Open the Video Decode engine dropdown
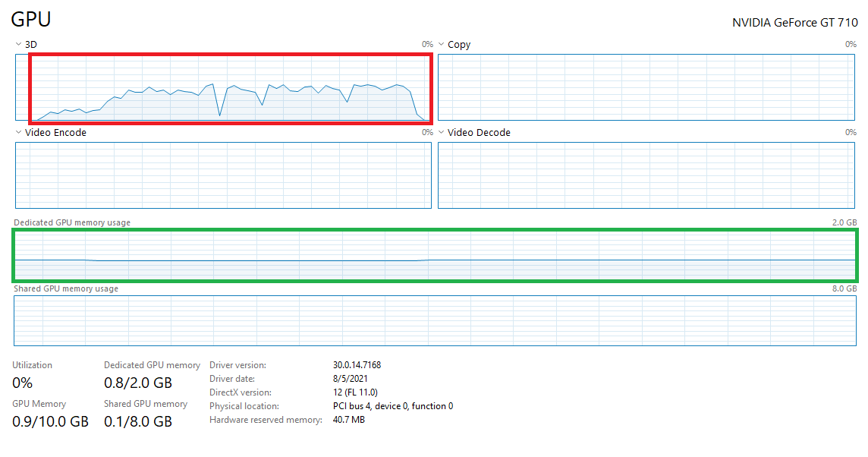 442,133
